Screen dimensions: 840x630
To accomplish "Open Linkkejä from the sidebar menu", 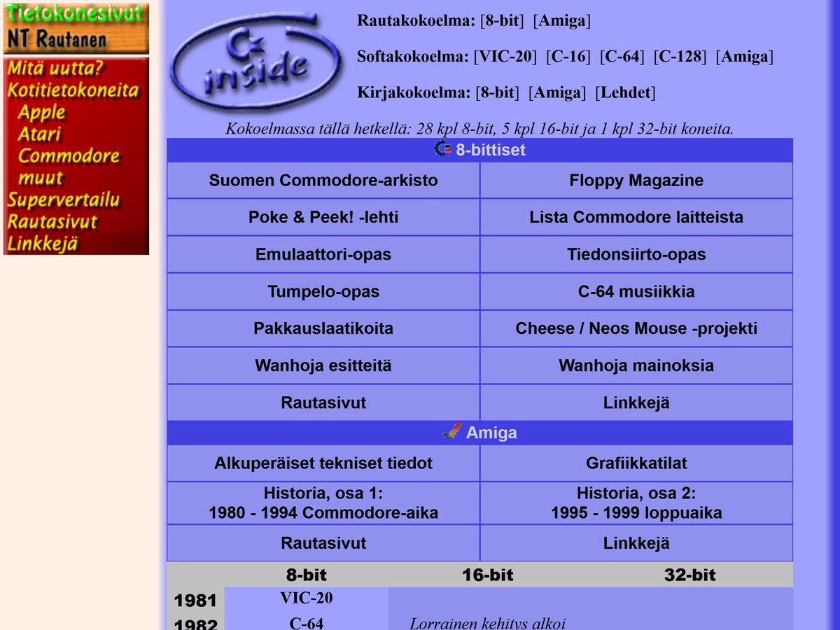I will tap(42, 244).
